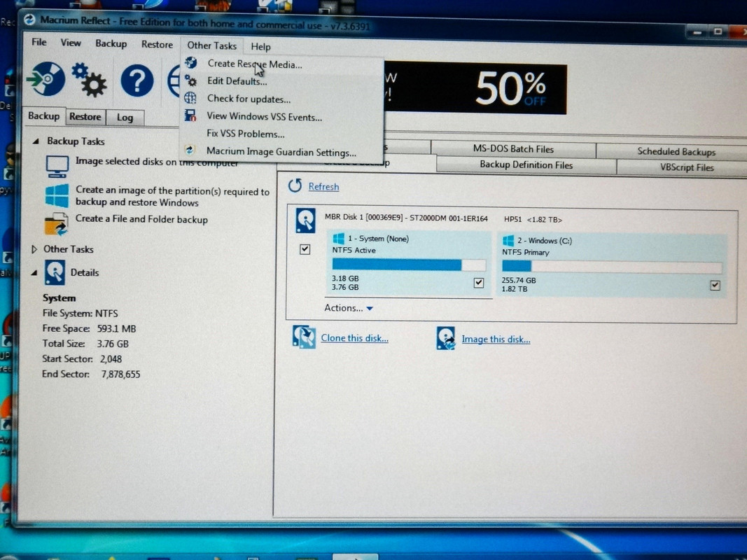Image resolution: width=747 pixels, height=560 pixels.
Task: Open Macrium Image Guardian Settings entry
Action: [x=282, y=151]
